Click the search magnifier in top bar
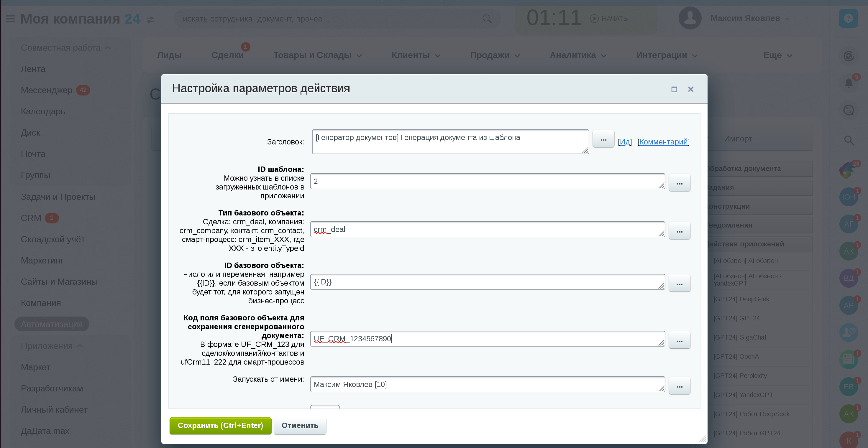 487,19
